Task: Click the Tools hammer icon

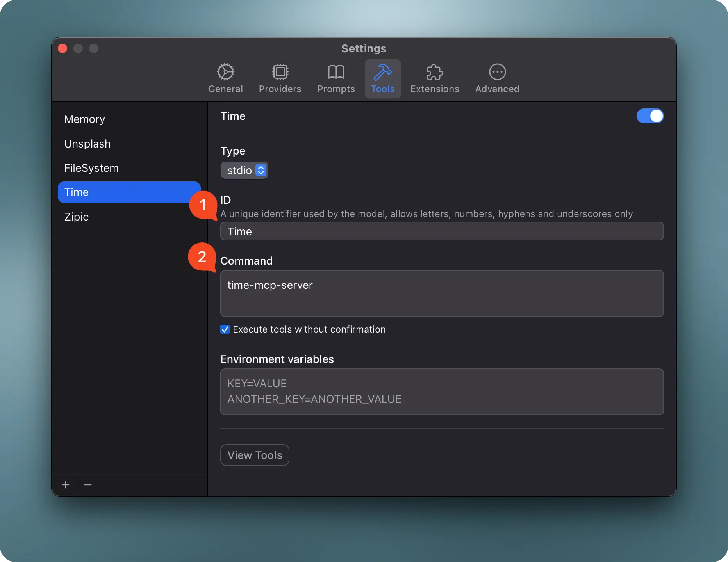Action: pyautogui.click(x=383, y=78)
